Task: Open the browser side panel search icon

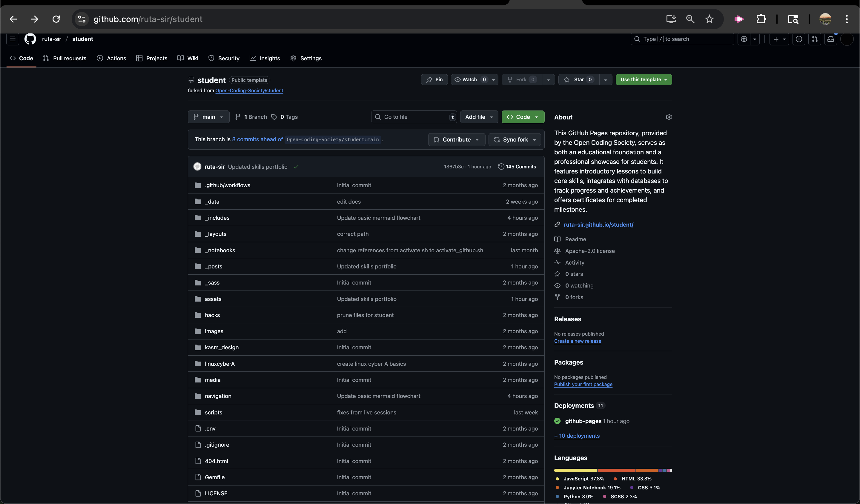Action: point(793,19)
